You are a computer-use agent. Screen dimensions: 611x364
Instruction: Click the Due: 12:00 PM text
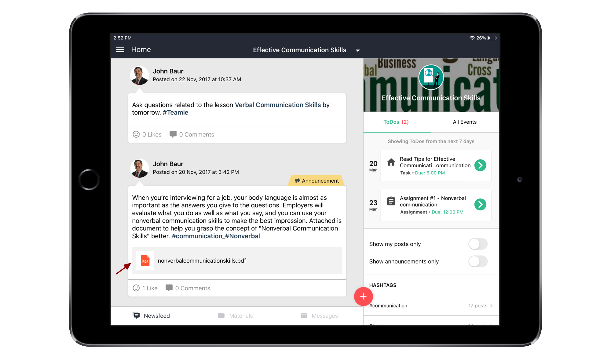click(x=447, y=212)
